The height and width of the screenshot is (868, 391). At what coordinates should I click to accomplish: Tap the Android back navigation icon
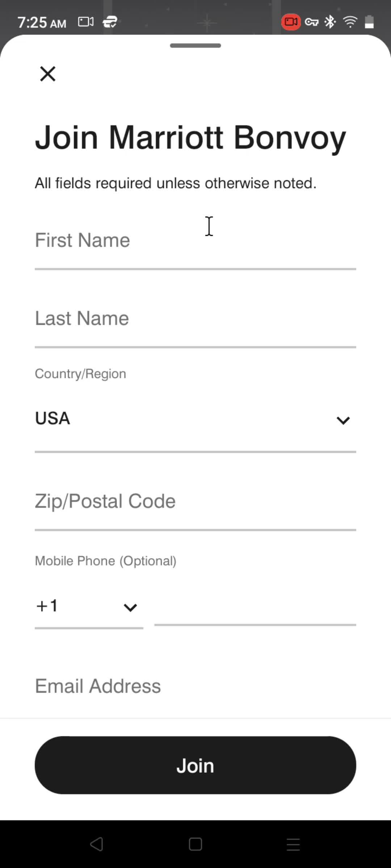[x=97, y=844]
